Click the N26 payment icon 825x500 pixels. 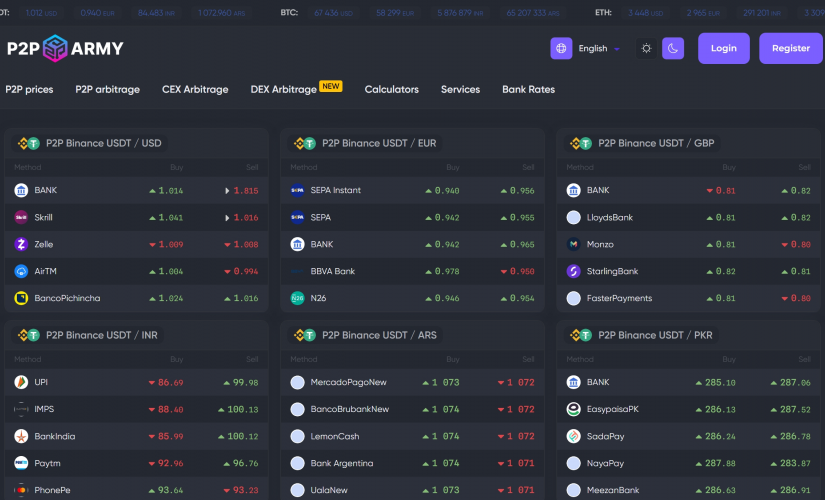click(297, 298)
